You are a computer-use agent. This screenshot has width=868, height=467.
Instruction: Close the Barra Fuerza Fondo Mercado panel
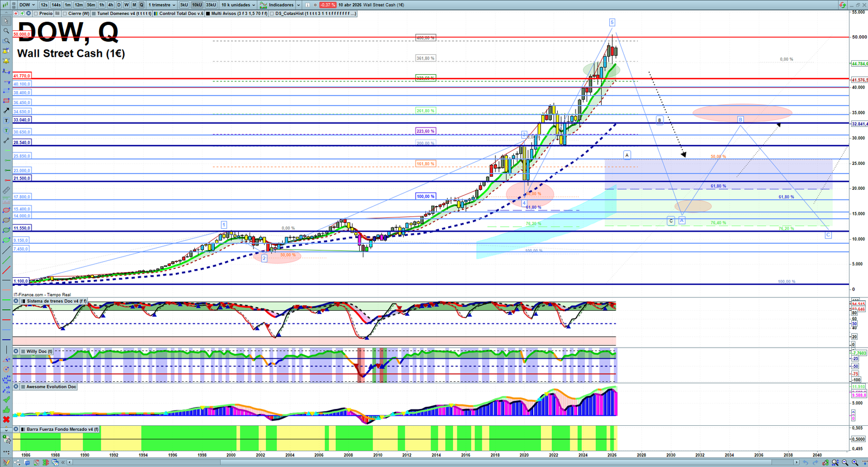point(16,429)
